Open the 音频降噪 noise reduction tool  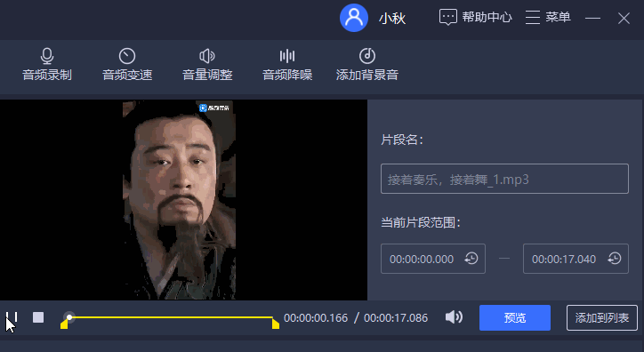click(287, 64)
